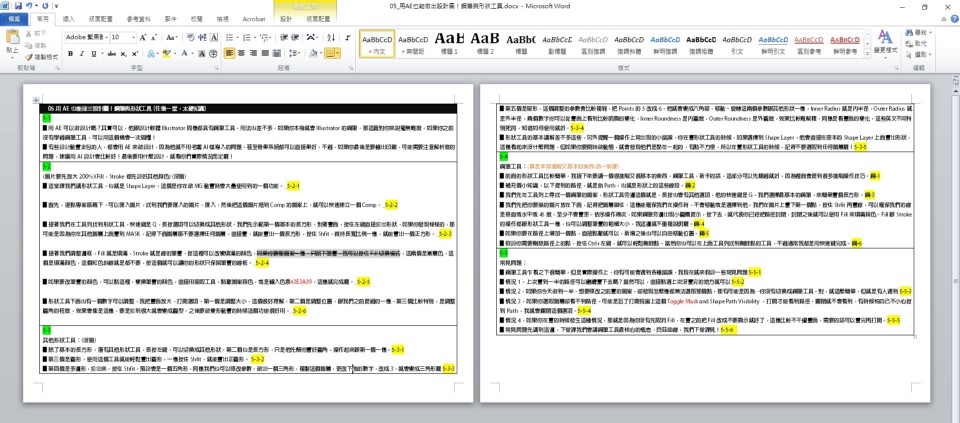This screenshot has width=960, height=423.
Task: Click the Format Painter brush icon
Action: (x=29, y=57)
